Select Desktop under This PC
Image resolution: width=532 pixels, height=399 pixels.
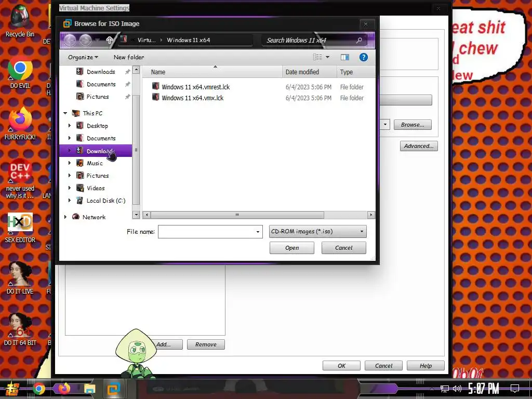pos(97,126)
